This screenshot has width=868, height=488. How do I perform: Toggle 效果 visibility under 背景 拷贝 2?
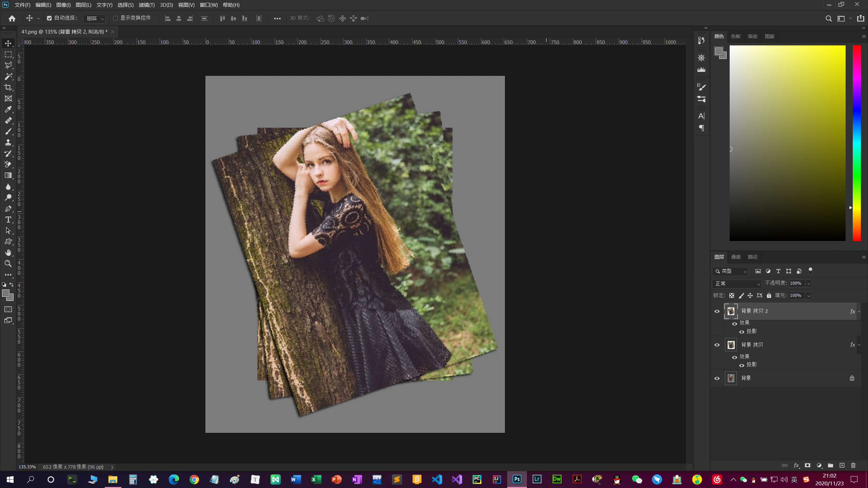(734, 324)
